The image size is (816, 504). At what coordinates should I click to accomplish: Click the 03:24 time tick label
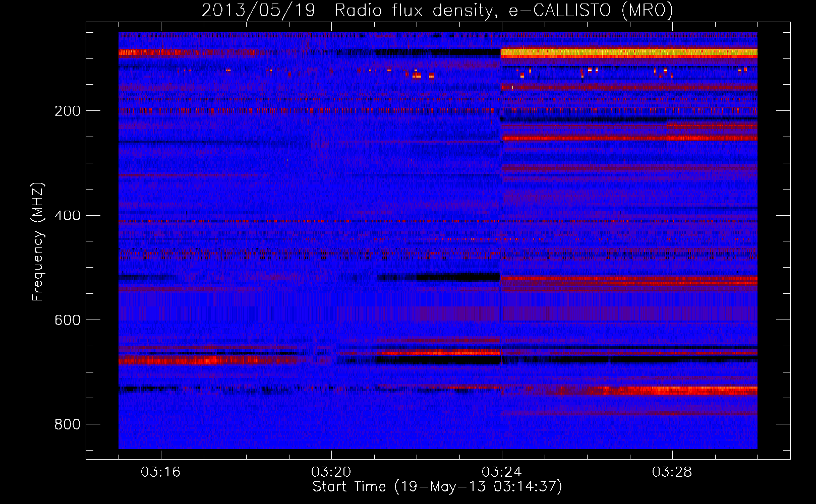(x=502, y=472)
